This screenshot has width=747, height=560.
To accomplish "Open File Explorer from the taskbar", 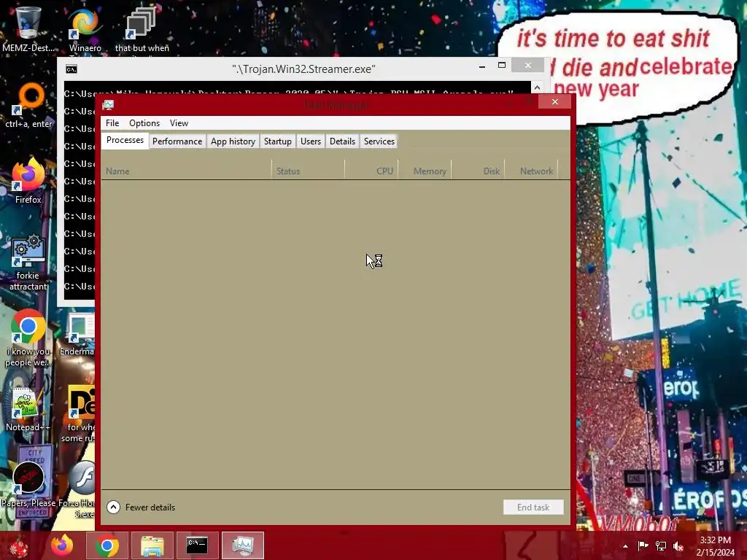I will [x=152, y=545].
